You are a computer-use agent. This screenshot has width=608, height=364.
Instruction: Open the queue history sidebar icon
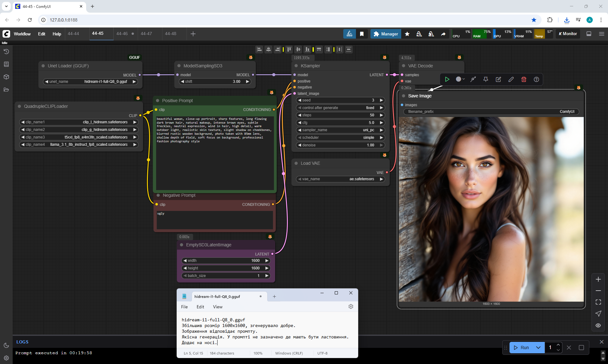pyautogui.click(x=6, y=52)
